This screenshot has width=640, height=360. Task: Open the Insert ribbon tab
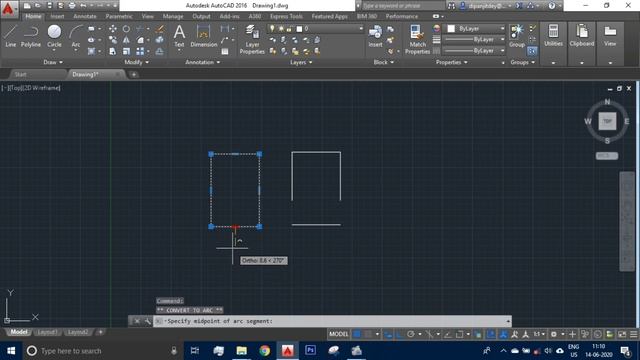(58, 16)
